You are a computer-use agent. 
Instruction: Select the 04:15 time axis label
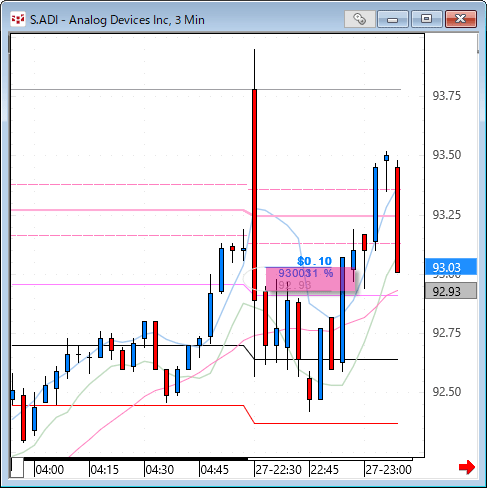[x=105, y=470]
